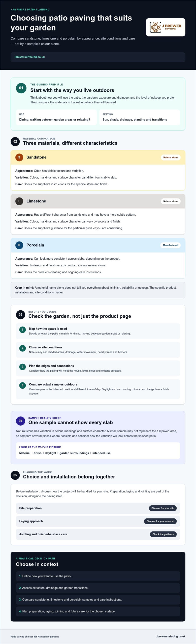Click the orange S Sandstone badge
This screenshot has width=196, height=644.
click(x=19, y=157)
